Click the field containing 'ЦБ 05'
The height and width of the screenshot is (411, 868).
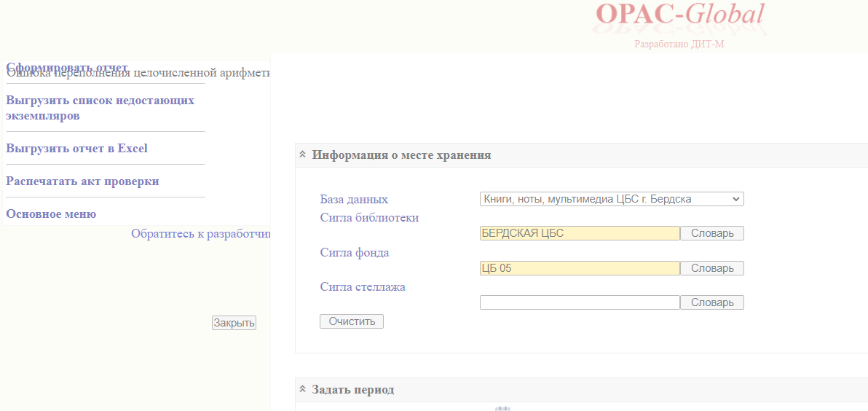pos(579,268)
